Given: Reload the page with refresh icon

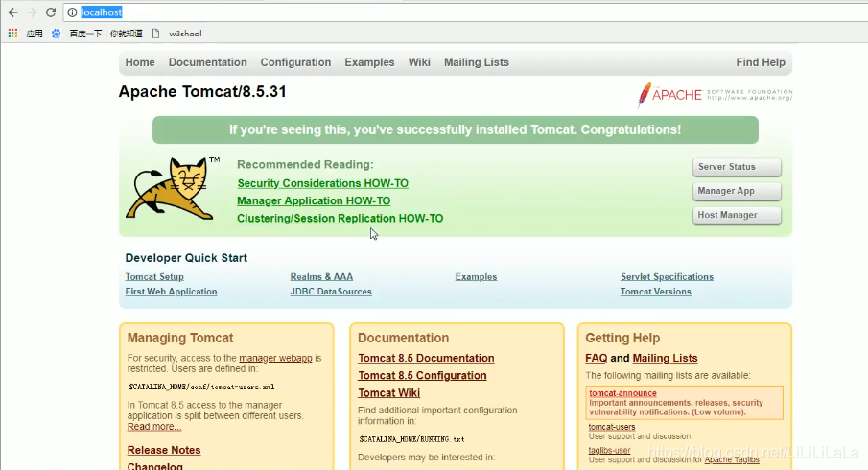Looking at the screenshot, I should pyautogui.click(x=51, y=12).
